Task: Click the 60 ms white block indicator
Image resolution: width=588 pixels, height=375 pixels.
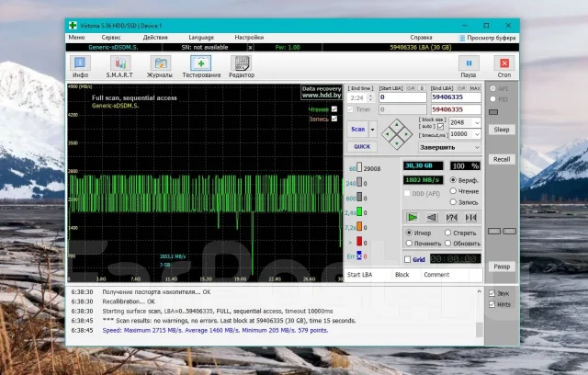Action: pos(359,167)
